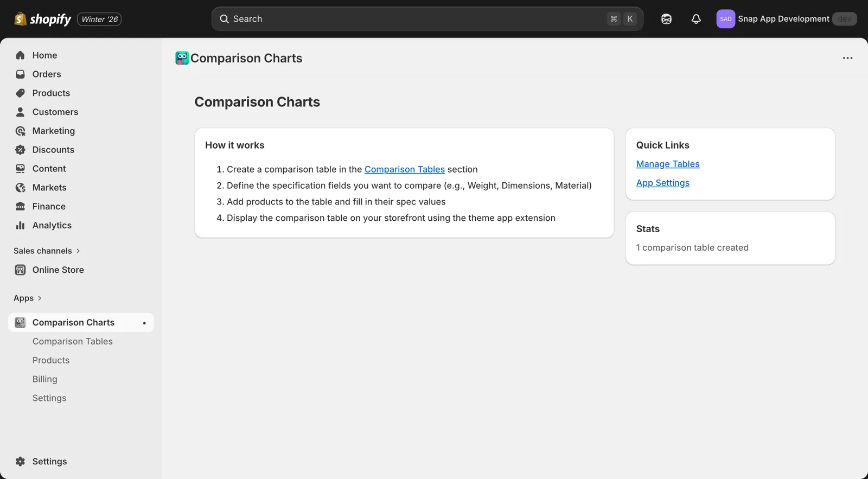Click the Home house icon

20,55
